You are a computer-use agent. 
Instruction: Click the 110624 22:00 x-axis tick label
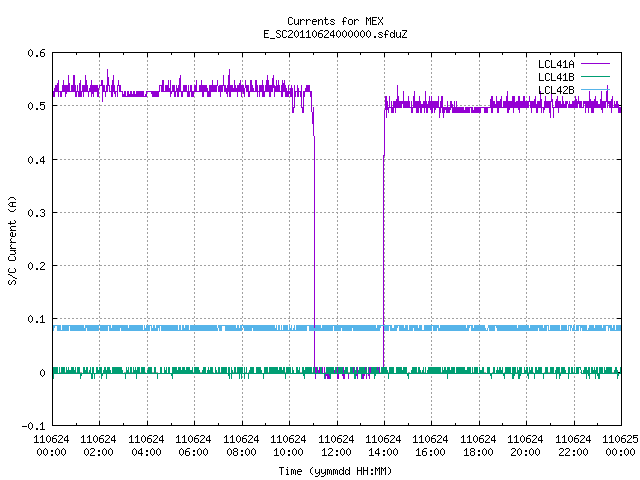pos(573,446)
